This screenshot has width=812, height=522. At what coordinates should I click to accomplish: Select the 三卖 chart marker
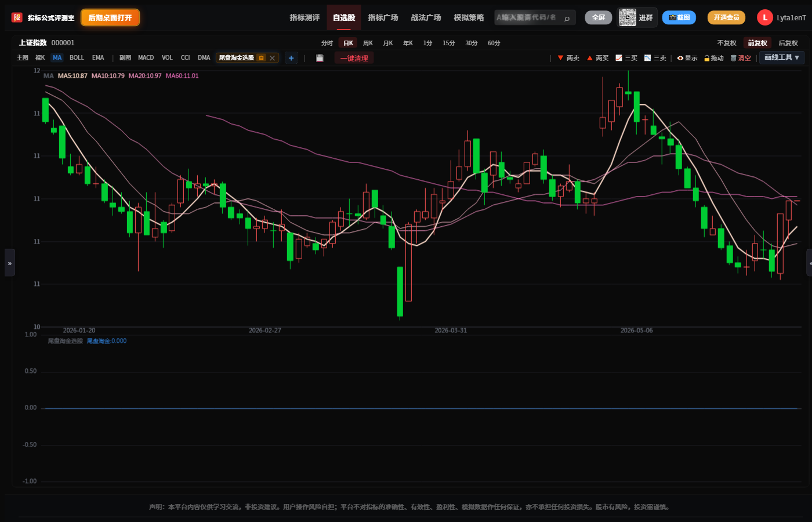click(x=655, y=58)
